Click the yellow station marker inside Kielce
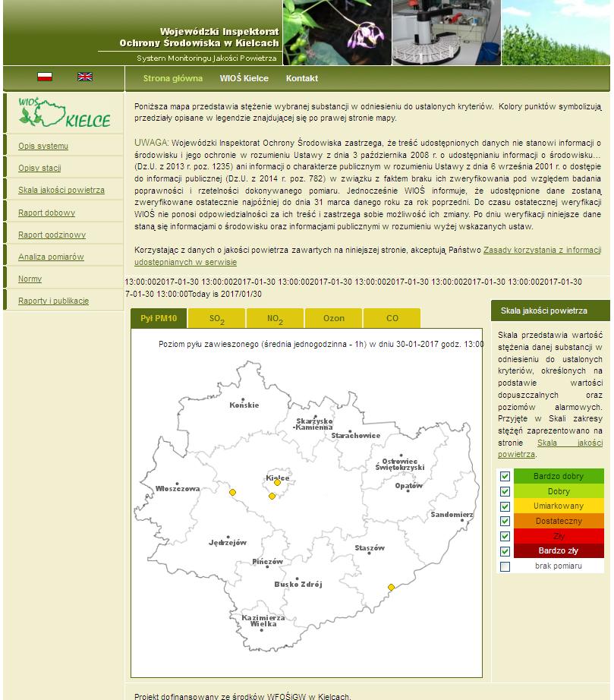This screenshot has height=700, width=614. pos(277,483)
